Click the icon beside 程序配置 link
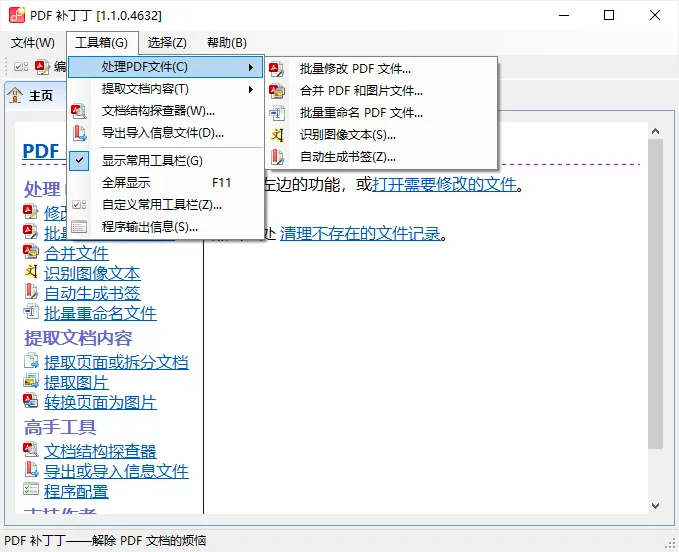 point(31,489)
